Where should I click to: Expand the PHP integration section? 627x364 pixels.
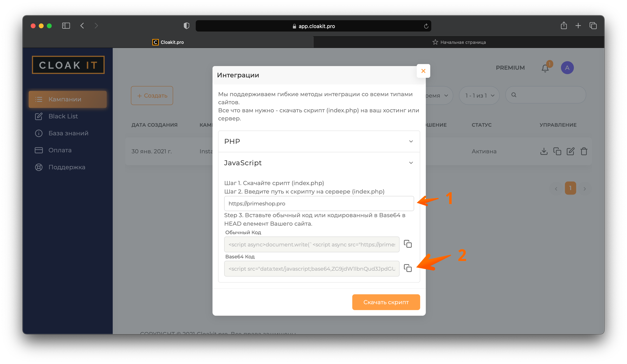pyautogui.click(x=319, y=141)
